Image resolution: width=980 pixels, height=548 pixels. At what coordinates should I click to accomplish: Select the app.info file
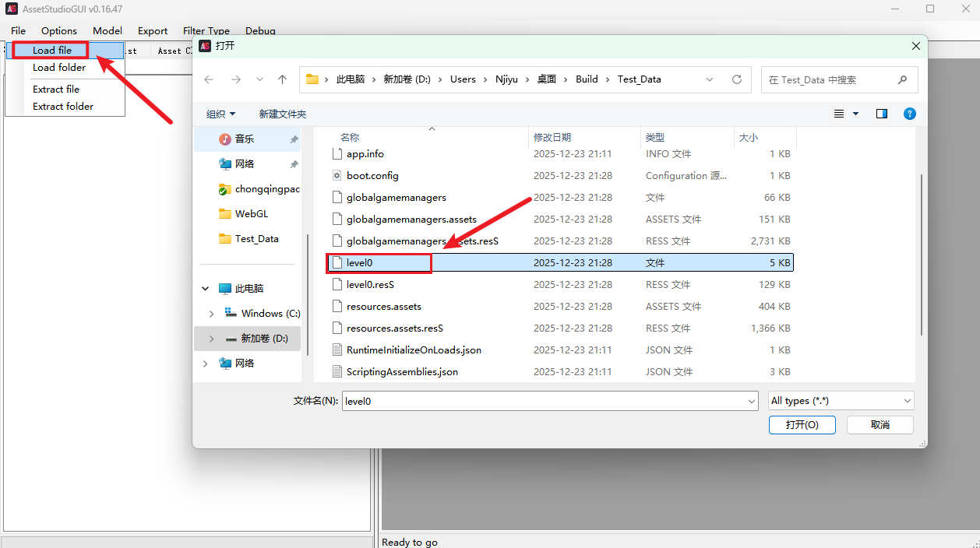pos(365,153)
